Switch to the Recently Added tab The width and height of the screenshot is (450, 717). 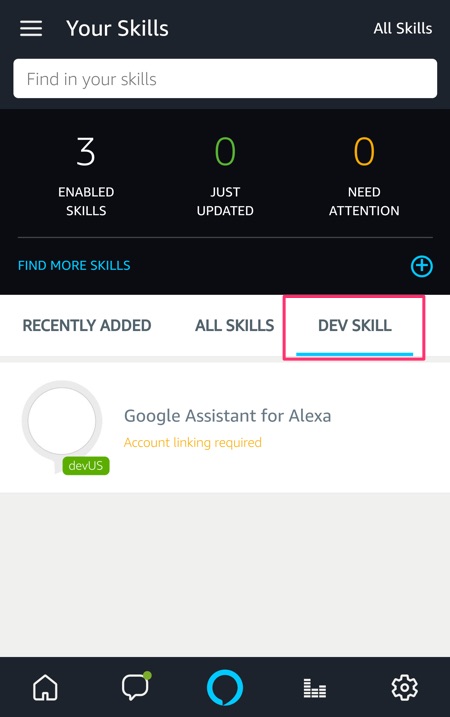[87, 326]
